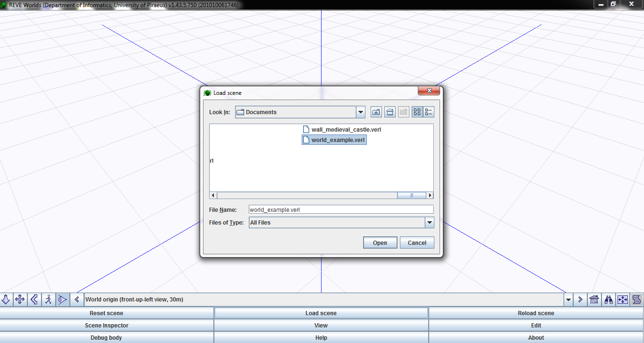The width and height of the screenshot is (644, 343).
Task: Toggle the move-arrows fullscreen view icon
Action: coord(623,299)
